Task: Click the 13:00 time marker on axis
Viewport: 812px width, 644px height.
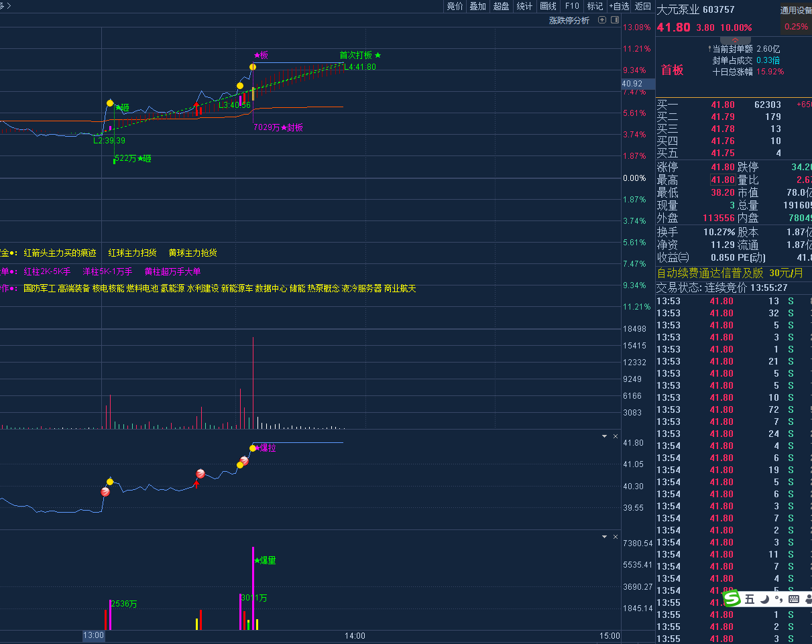Action: pos(93,635)
